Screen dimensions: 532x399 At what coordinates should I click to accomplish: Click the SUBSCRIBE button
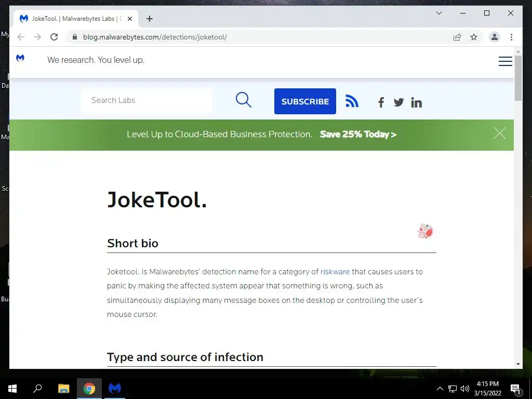(305, 101)
